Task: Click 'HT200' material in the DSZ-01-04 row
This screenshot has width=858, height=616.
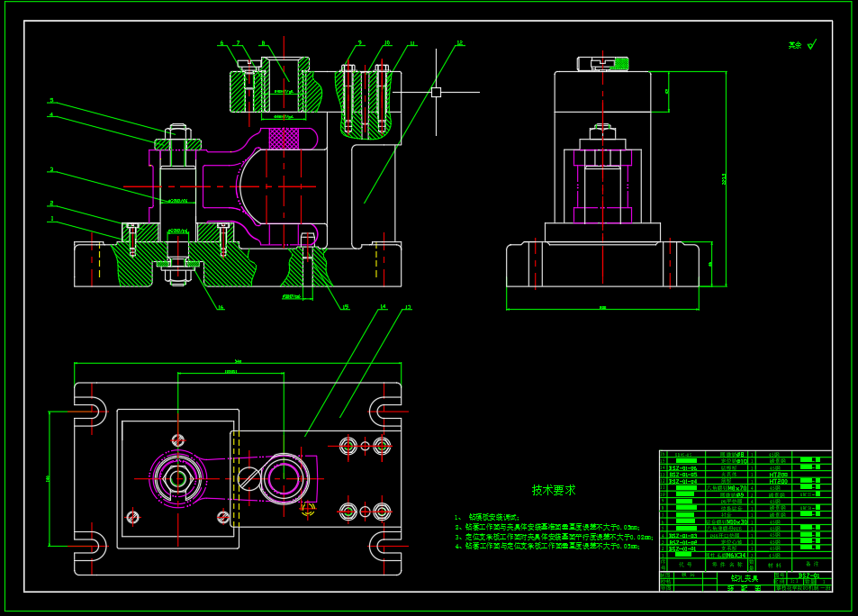Action: pyautogui.click(x=779, y=481)
